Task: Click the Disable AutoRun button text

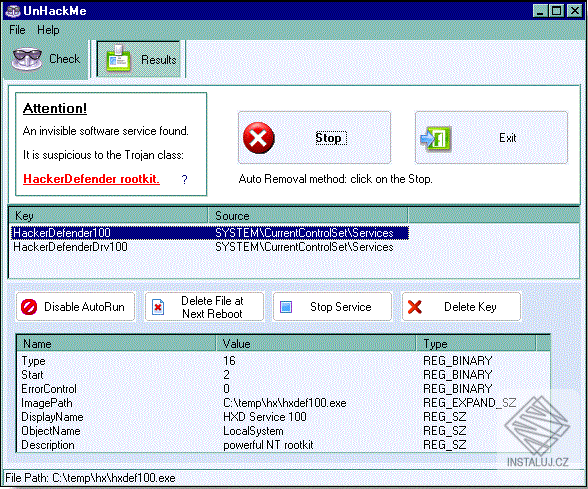Action: pyautogui.click(x=84, y=307)
